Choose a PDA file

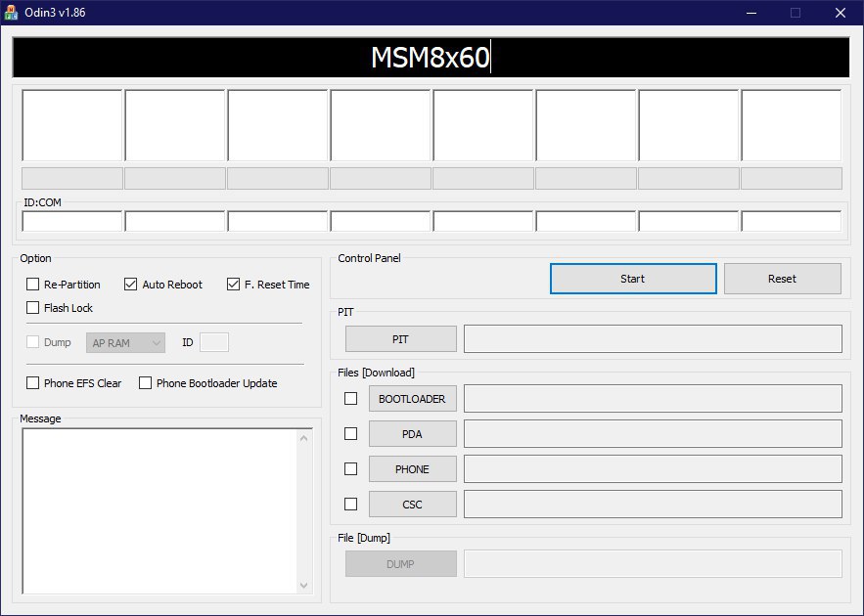412,434
